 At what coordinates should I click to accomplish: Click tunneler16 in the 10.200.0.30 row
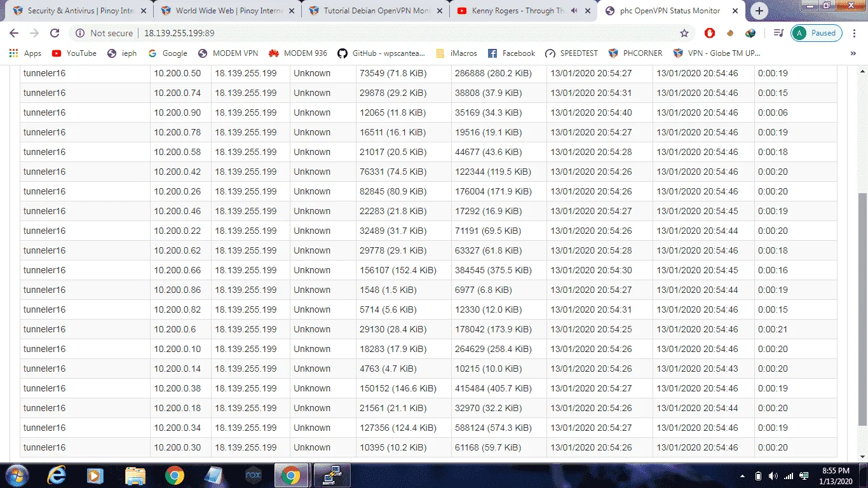tap(44, 447)
